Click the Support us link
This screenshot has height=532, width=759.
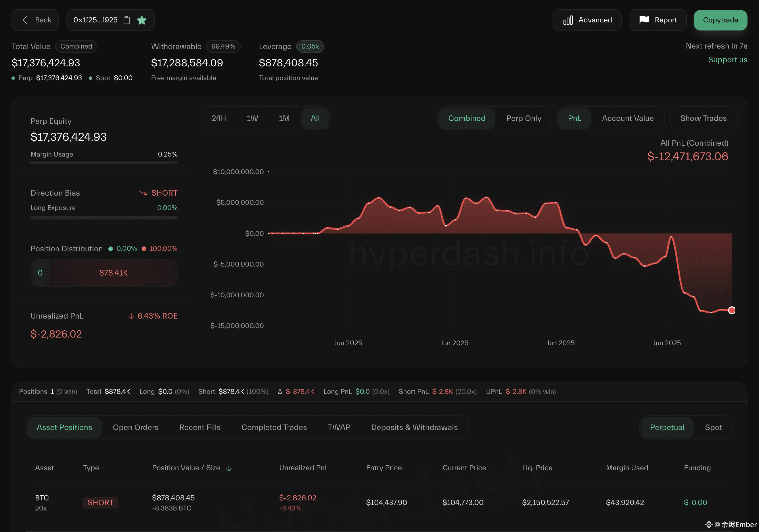727,60
